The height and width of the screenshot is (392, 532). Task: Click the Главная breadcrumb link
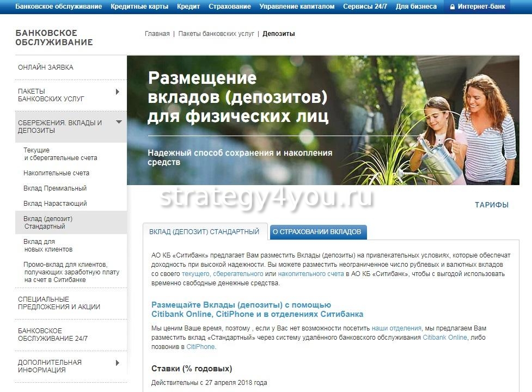point(157,34)
